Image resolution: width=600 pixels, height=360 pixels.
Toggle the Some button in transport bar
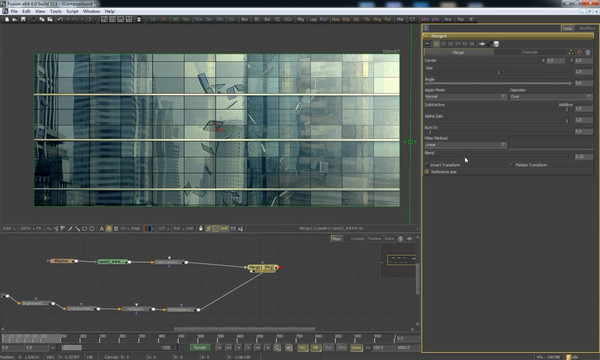[x=356, y=347]
